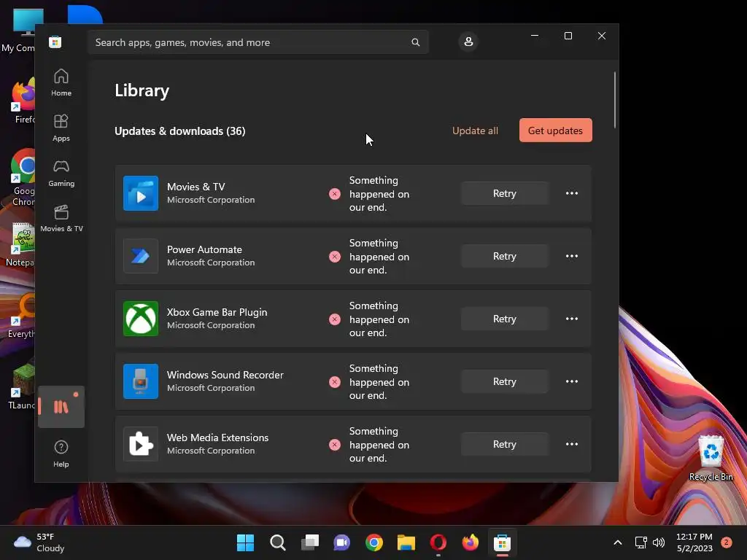
Task: Open taskbar Search
Action: 278,542
